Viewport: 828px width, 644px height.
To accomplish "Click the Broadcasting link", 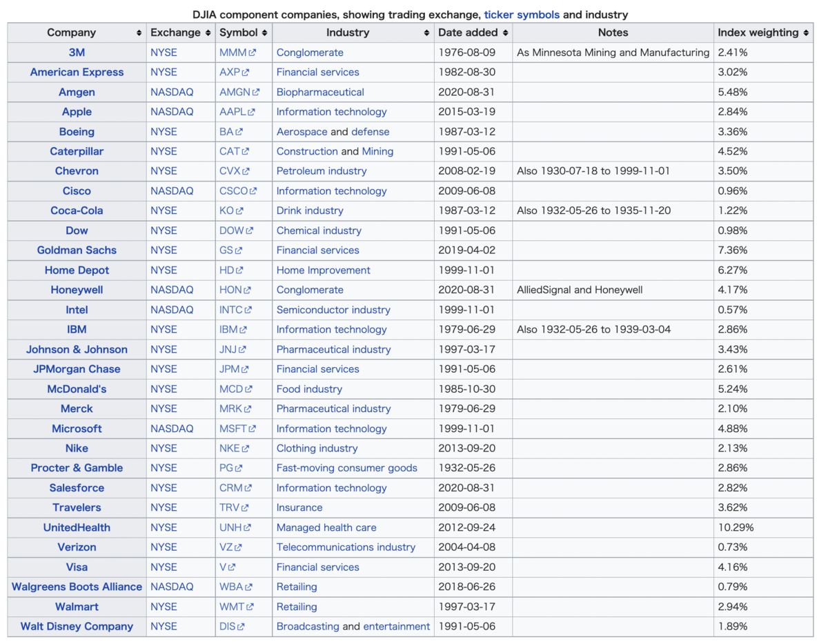I will point(308,627).
